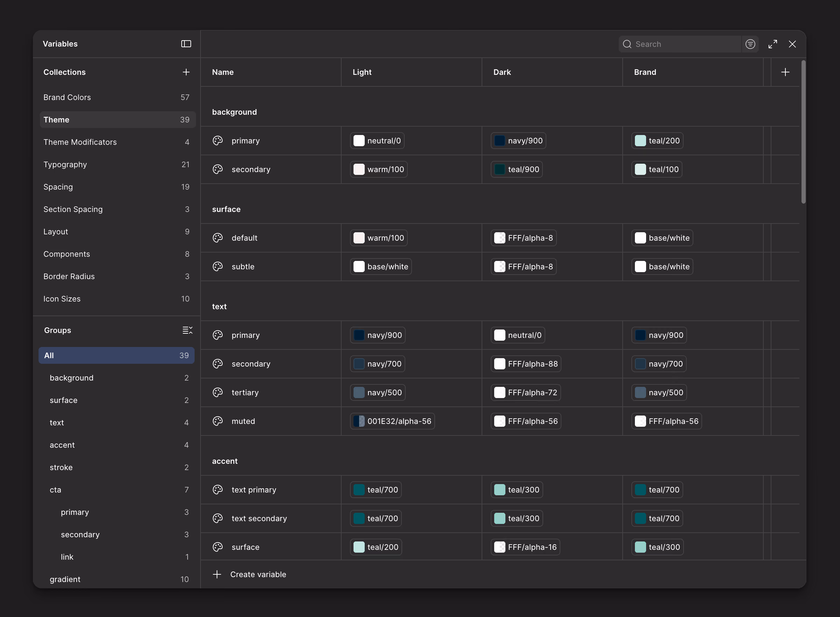Add a new mode column
Screen dimensions: 840x617
click(x=785, y=72)
